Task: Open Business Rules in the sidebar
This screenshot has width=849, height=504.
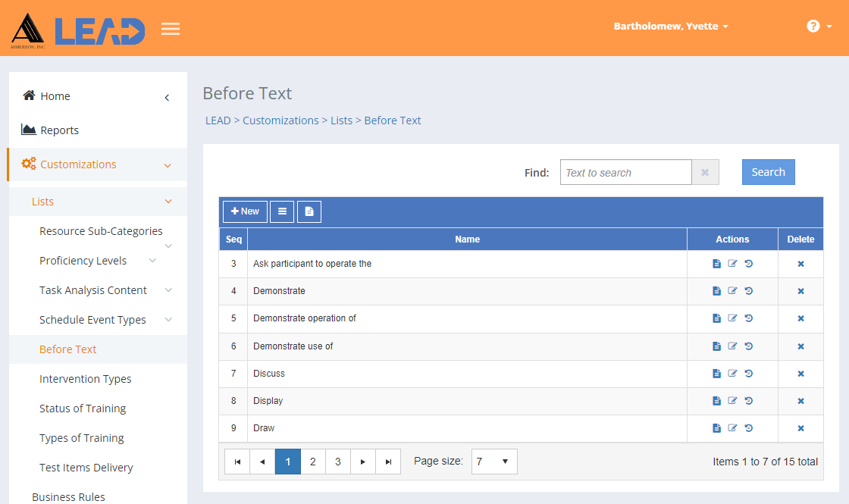Action: [x=69, y=497]
